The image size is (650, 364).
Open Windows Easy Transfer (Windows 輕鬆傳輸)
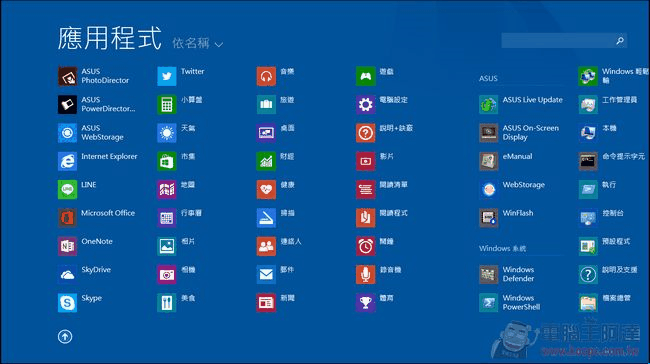point(614,76)
